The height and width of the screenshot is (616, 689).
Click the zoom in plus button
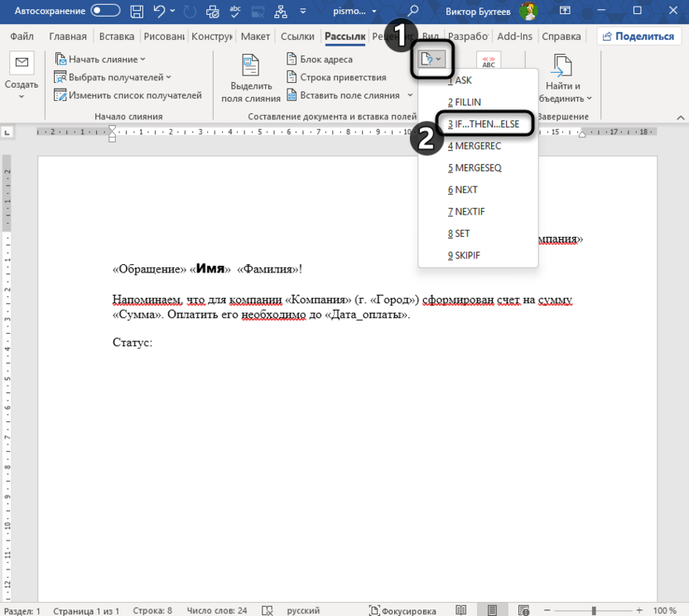coord(639,610)
